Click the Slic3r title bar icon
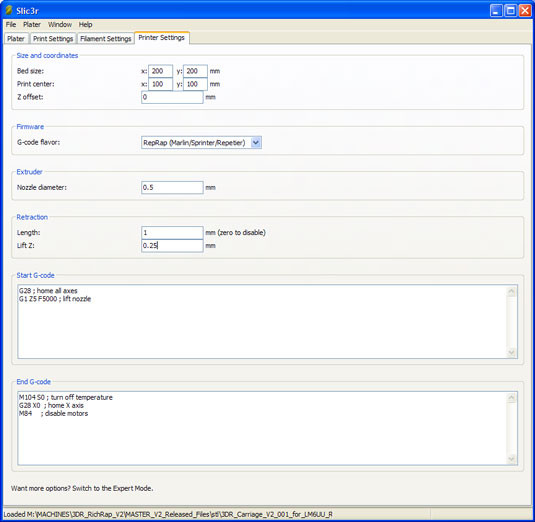 (9, 11)
